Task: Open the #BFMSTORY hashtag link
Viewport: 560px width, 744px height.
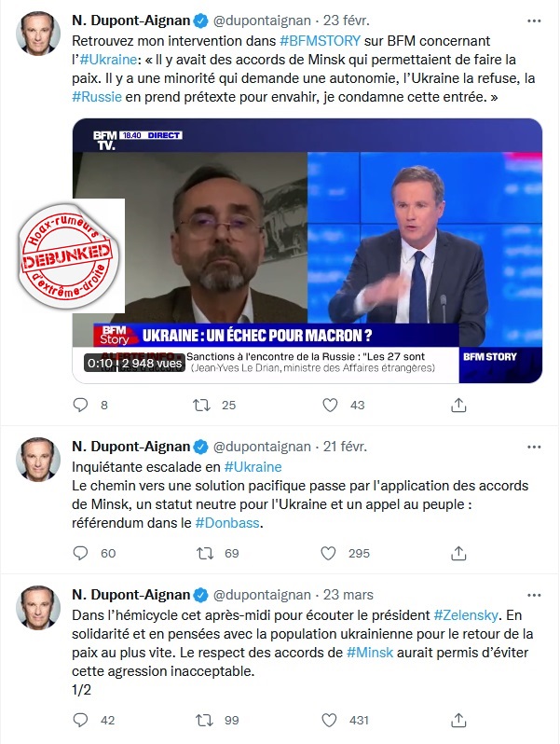Action: [x=321, y=41]
